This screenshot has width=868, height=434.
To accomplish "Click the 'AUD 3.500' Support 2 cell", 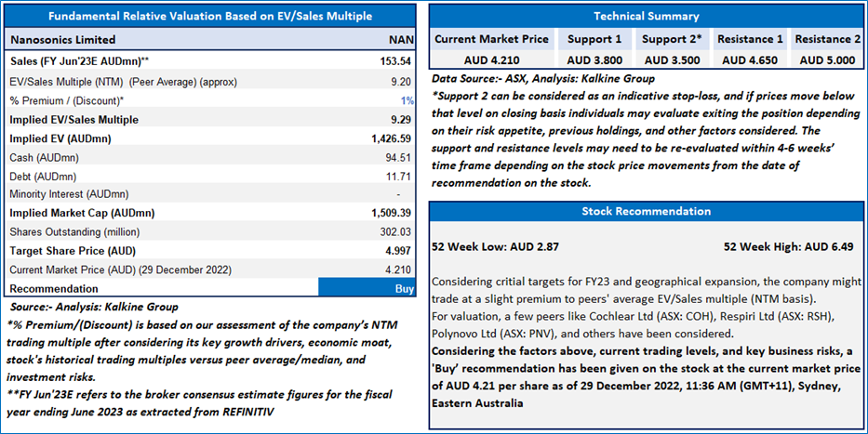I will coord(672,60).
